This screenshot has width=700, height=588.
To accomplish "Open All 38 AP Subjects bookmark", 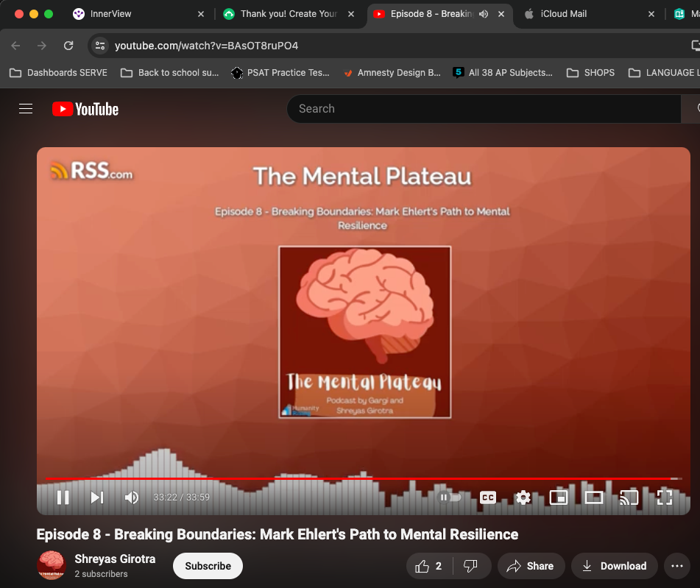I will tap(503, 72).
